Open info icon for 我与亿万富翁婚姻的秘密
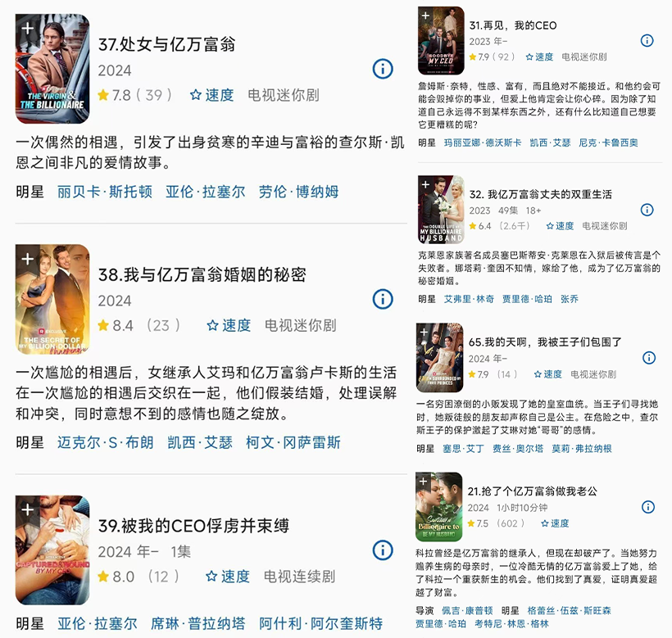 (382, 299)
